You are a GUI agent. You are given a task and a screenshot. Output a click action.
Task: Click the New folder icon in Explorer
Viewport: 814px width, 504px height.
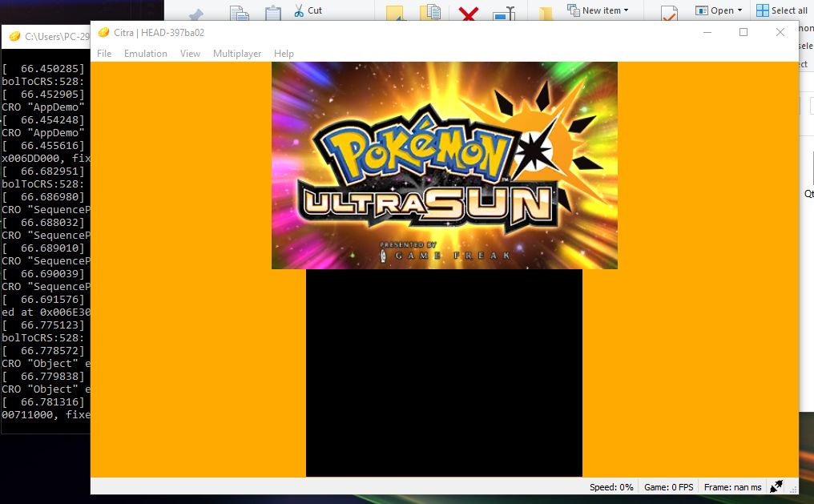(545, 14)
